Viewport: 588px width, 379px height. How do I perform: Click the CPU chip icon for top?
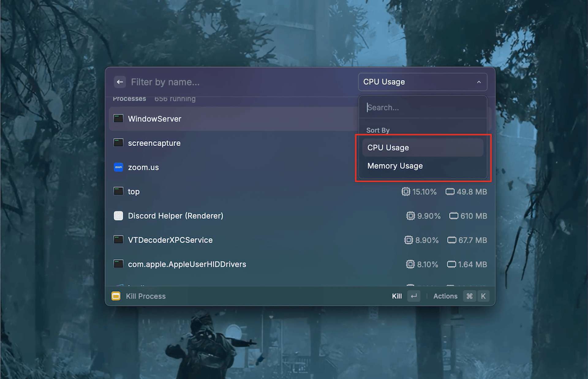(x=405, y=192)
